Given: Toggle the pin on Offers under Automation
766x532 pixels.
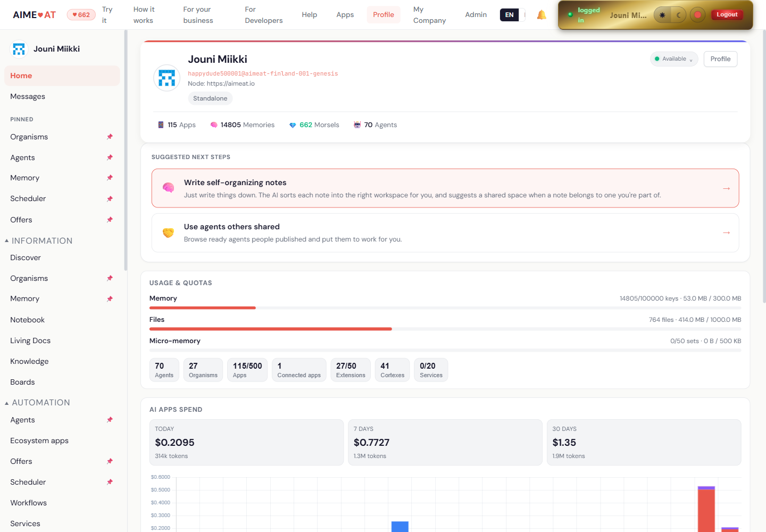Looking at the screenshot, I should coord(110,461).
